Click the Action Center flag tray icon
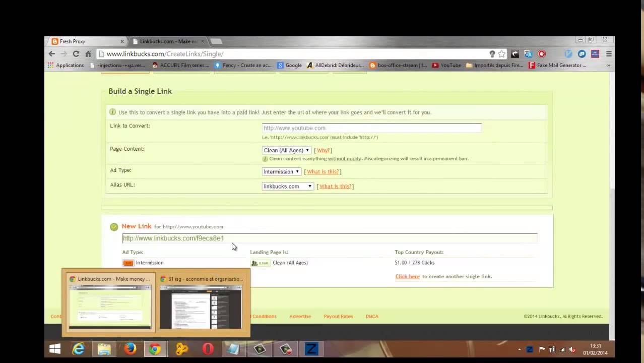The image size is (644, 363). coord(542,349)
